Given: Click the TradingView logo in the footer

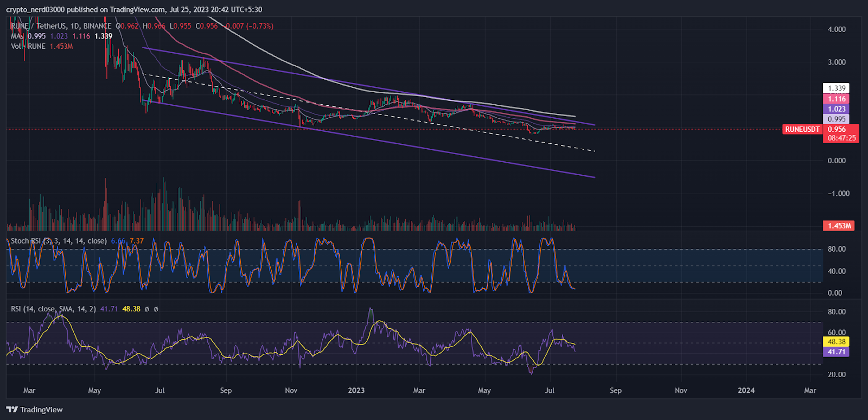Looking at the screenshot, I should pos(35,410).
